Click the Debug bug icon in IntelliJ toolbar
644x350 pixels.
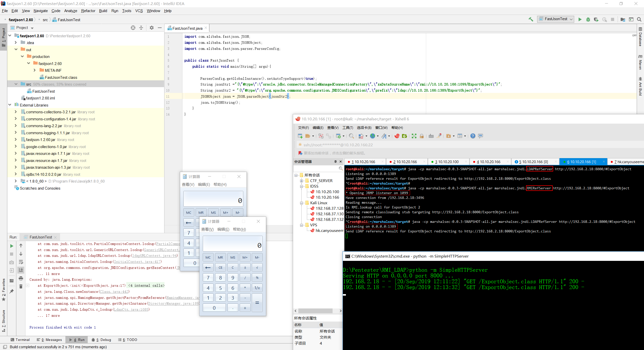(x=588, y=19)
